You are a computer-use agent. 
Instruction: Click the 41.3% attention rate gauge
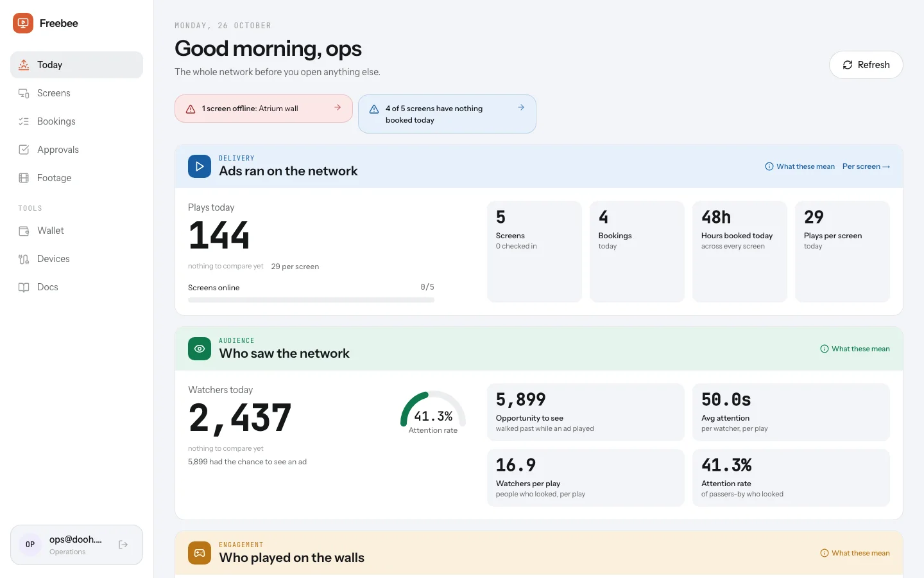pyautogui.click(x=433, y=412)
